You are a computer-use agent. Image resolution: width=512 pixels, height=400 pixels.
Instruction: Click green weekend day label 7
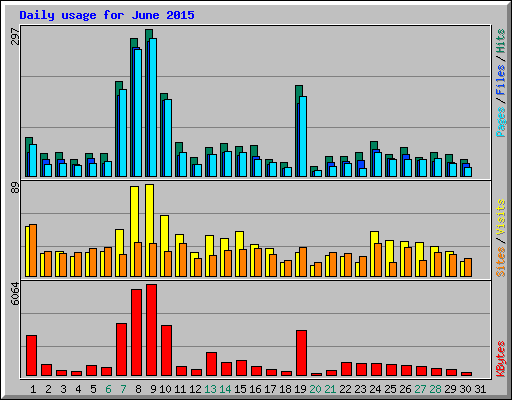123,389
